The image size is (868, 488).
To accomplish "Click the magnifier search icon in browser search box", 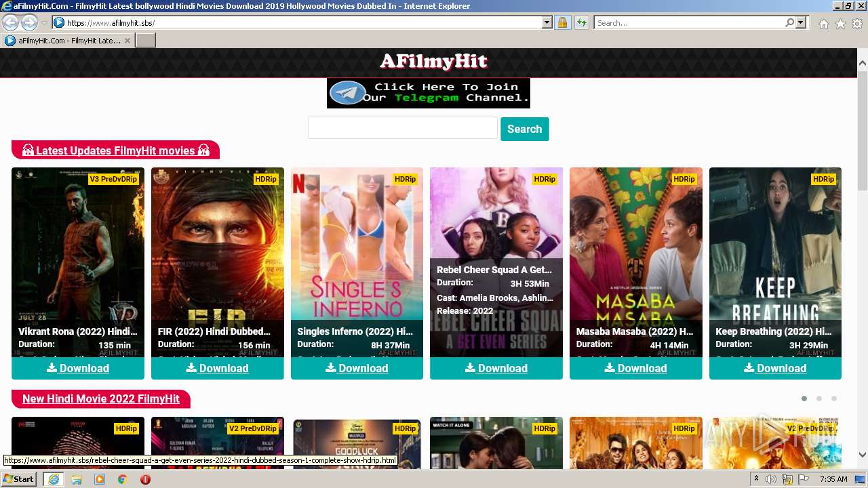I will click(x=789, y=22).
